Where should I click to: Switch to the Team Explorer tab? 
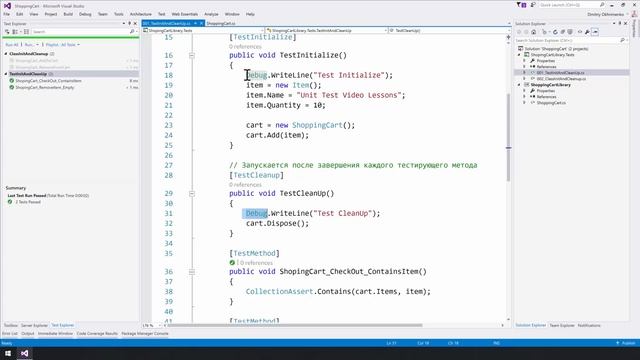click(x=562, y=325)
